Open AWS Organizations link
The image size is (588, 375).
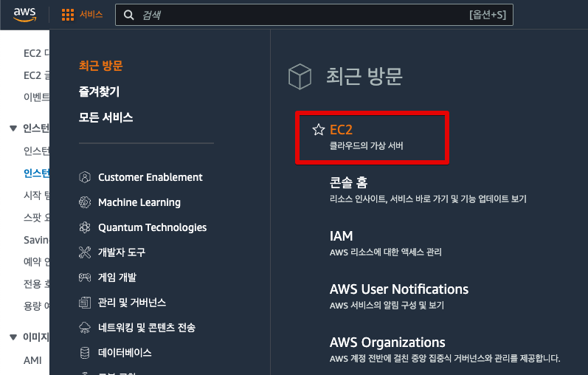[x=387, y=343]
